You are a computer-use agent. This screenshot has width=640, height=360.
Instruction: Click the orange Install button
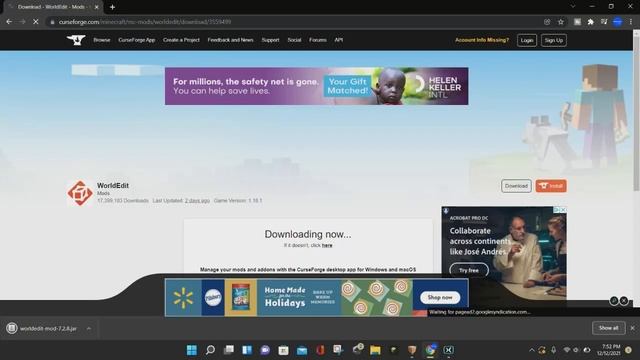(551, 186)
